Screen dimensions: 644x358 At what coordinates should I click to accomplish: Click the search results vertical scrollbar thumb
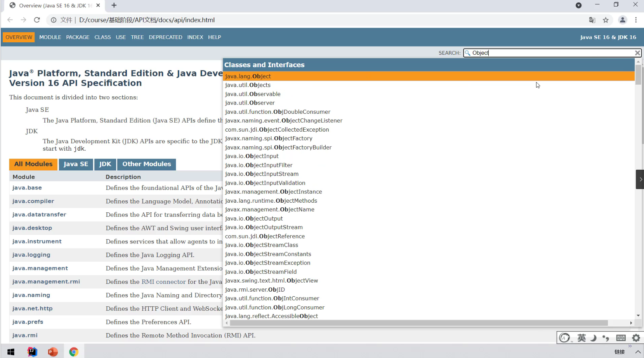click(638, 75)
